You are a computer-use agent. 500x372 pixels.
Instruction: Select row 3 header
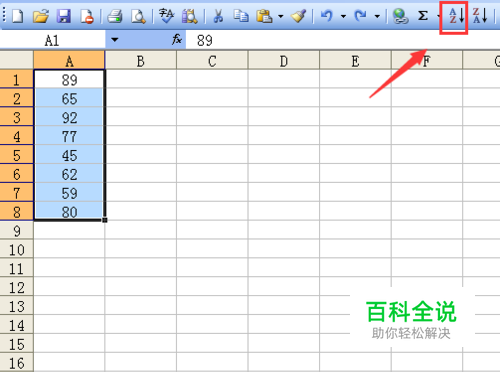pos(16,117)
